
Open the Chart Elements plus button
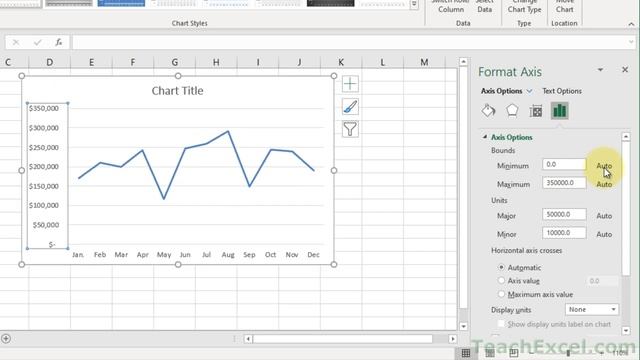coord(350,84)
